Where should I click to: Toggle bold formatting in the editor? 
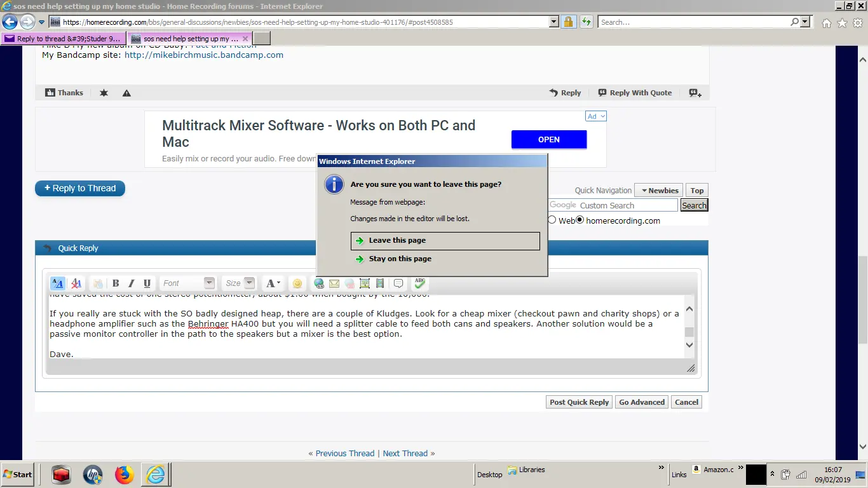click(x=116, y=283)
